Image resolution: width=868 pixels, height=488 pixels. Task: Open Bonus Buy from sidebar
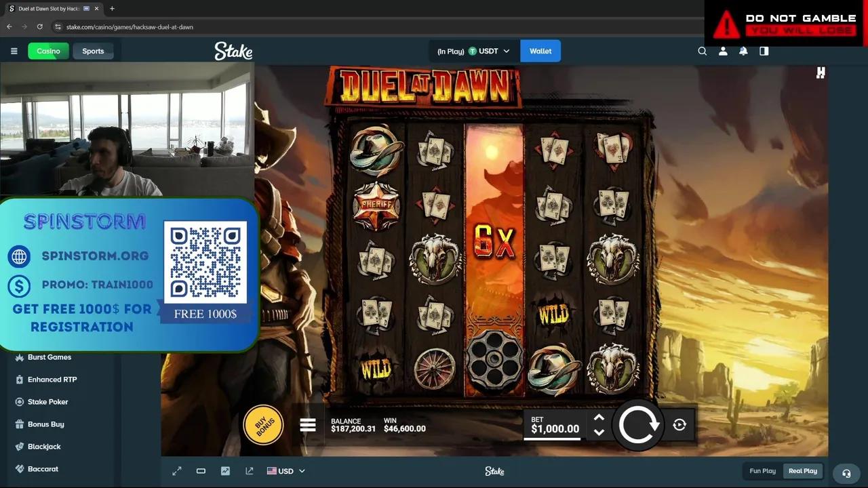click(x=46, y=424)
